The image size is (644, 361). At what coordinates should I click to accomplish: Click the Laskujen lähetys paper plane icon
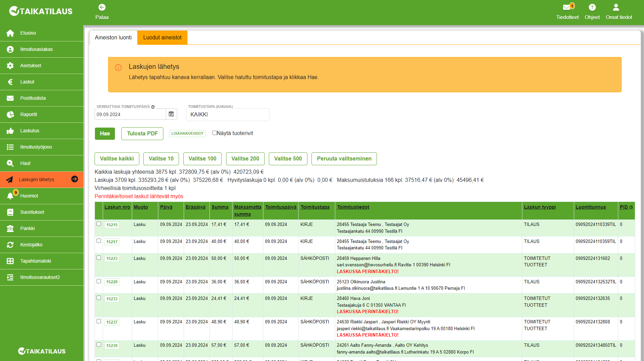(9, 179)
